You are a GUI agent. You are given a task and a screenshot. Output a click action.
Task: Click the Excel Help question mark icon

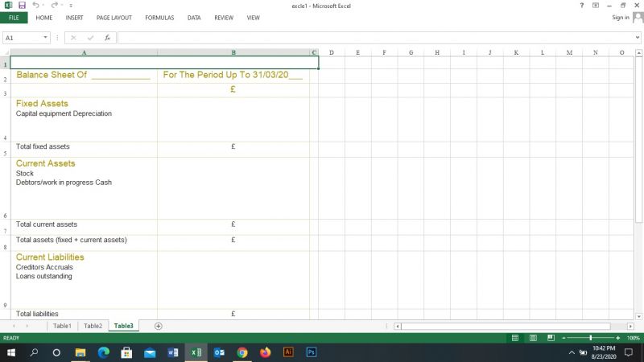click(582, 6)
